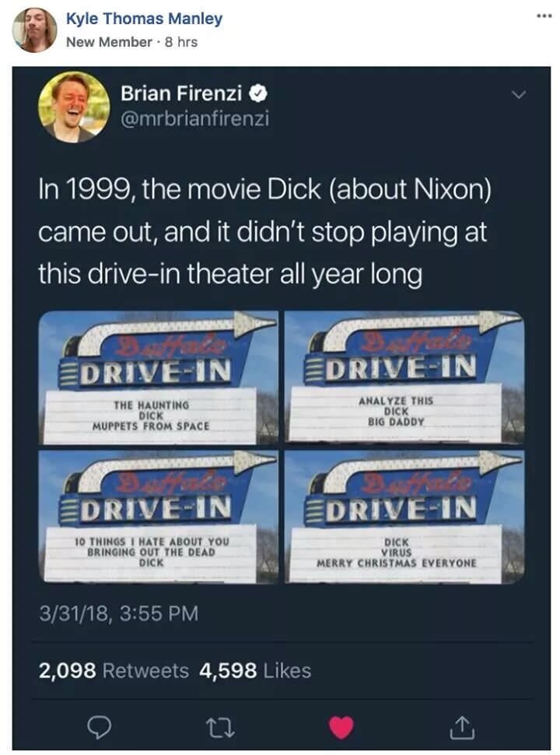Click the 3/31/18, 3:55 PM tweet timestamp
560x755 pixels.
118,613
